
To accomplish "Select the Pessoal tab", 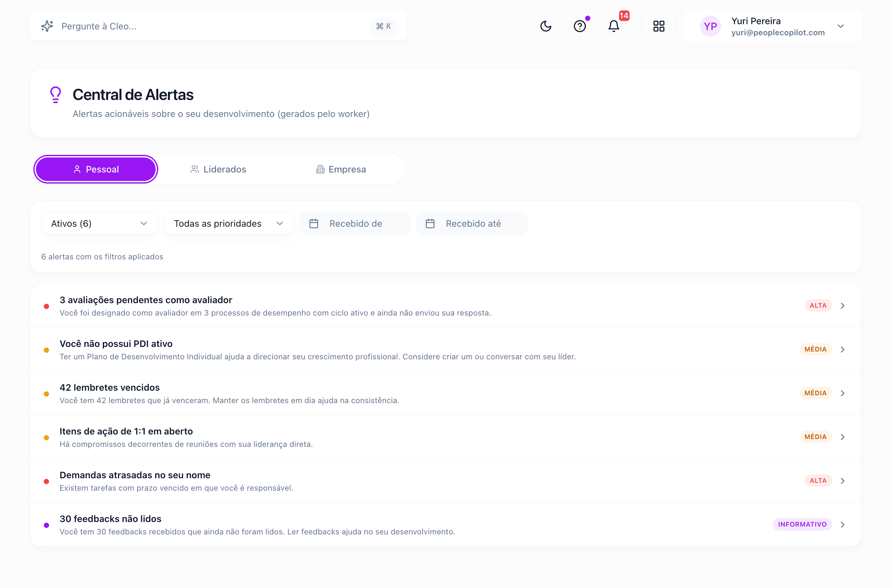I will tap(96, 169).
